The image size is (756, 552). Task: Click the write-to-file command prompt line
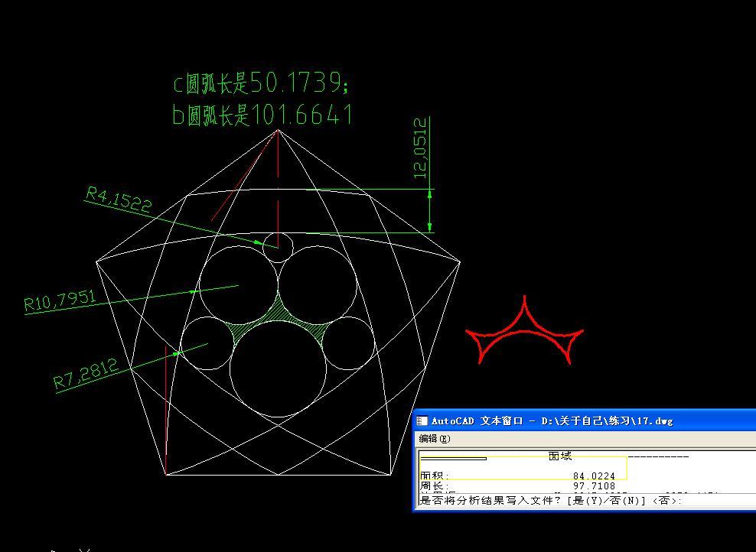pyautogui.click(x=549, y=501)
